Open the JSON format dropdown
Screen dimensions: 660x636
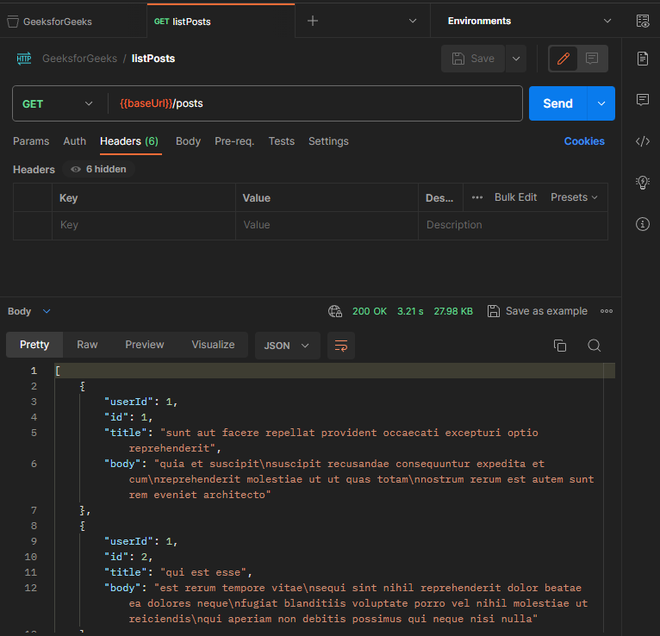(287, 345)
